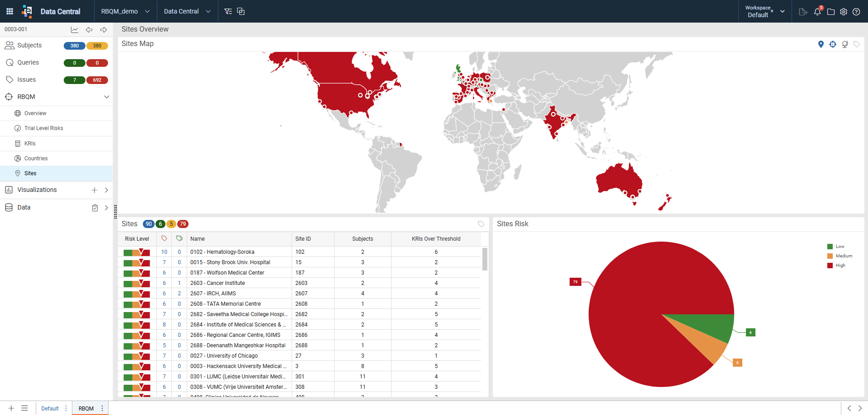868x415 pixels.
Task: Go to previous subject arrow
Action: click(89, 30)
